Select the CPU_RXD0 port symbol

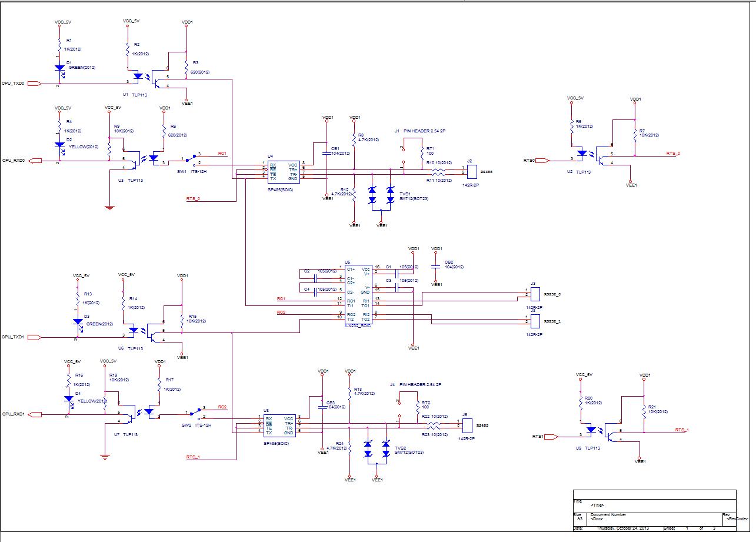[x=34, y=160]
